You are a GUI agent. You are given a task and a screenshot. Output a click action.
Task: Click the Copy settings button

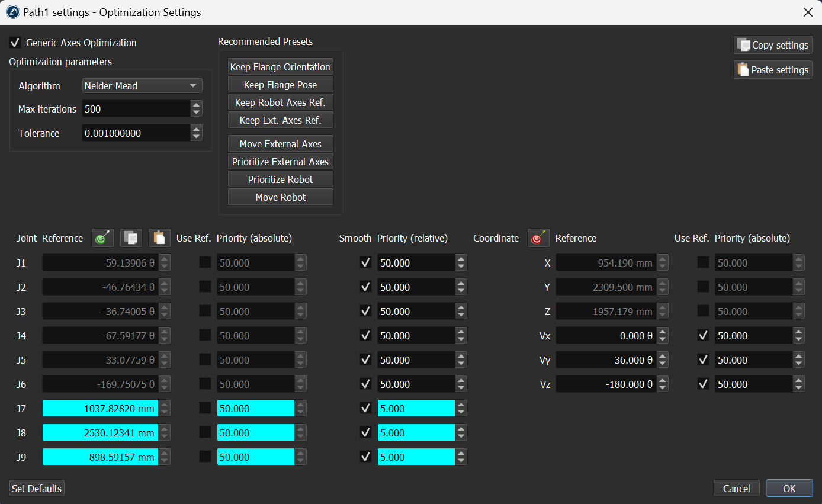(x=773, y=45)
